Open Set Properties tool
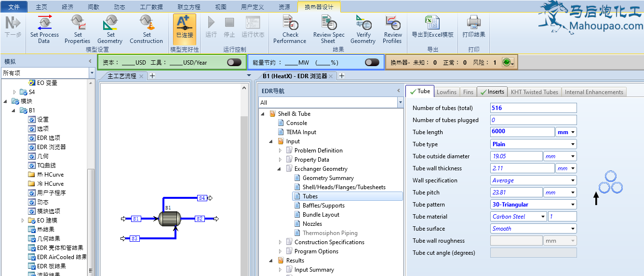This screenshot has width=644, height=276. [x=78, y=29]
